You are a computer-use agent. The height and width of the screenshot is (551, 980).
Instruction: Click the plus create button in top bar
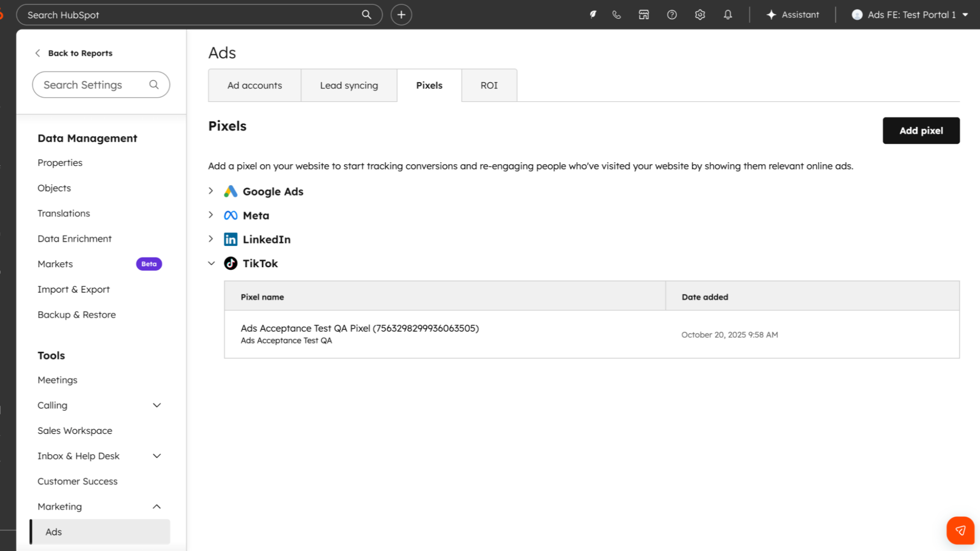(401, 15)
